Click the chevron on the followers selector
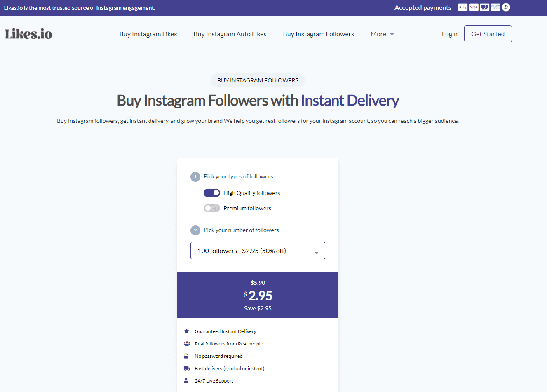The image size is (547, 392). click(x=316, y=251)
